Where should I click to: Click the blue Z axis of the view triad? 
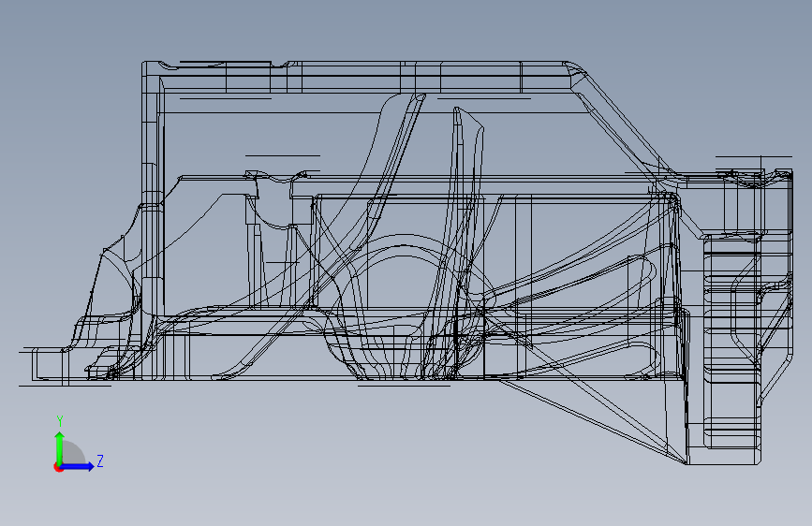(x=78, y=466)
